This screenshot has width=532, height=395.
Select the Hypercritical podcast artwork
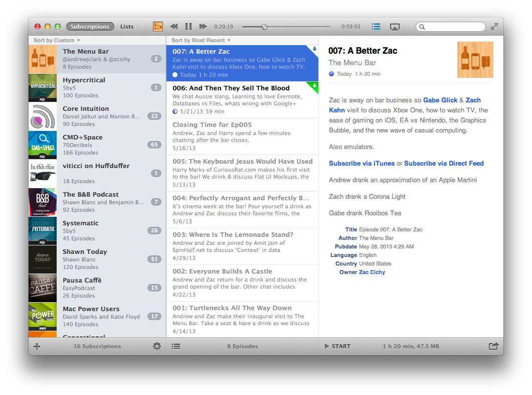[43, 88]
